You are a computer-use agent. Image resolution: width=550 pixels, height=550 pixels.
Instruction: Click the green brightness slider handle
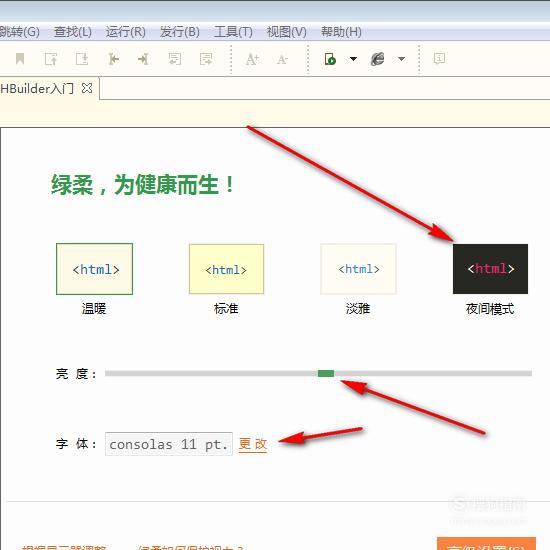[x=326, y=373]
